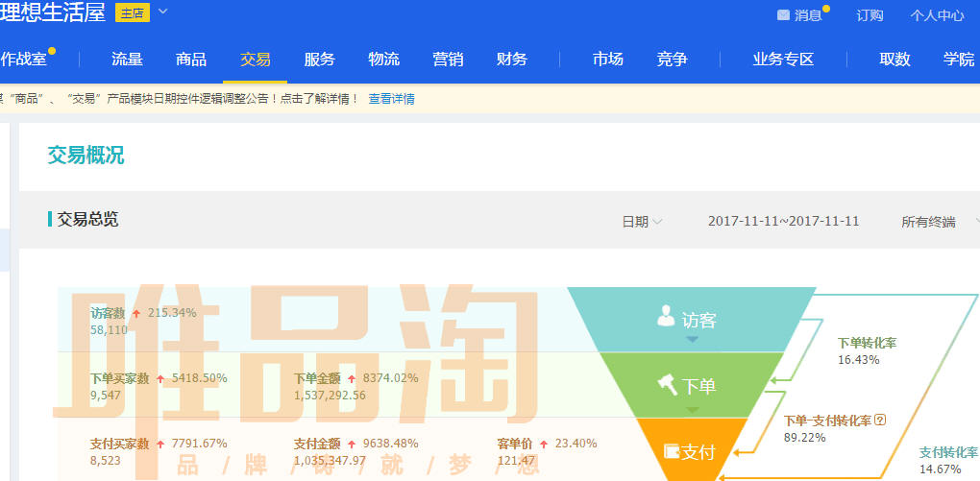
Task: Click the 理想生活屋 shop name
Action: click(x=53, y=12)
